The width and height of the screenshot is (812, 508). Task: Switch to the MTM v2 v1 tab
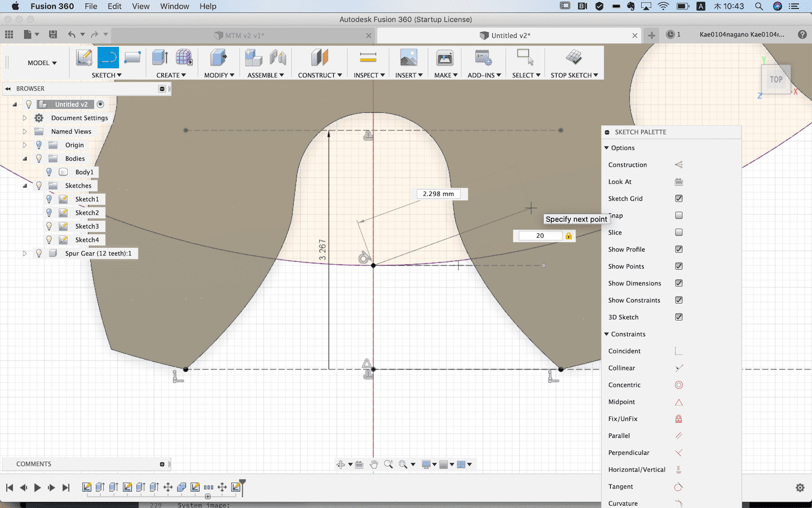[244, 36]
